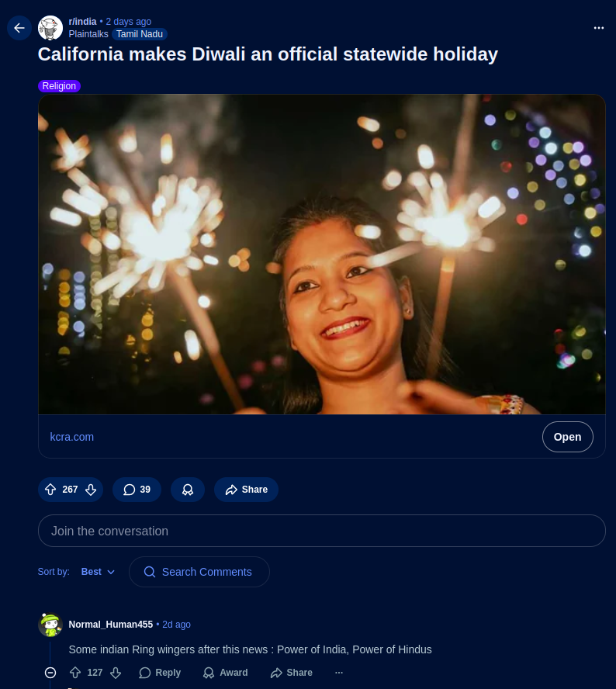The height and width of the screenshot is (689, 616).
Task: Share the Diwali holiday post
Action: 246,490
